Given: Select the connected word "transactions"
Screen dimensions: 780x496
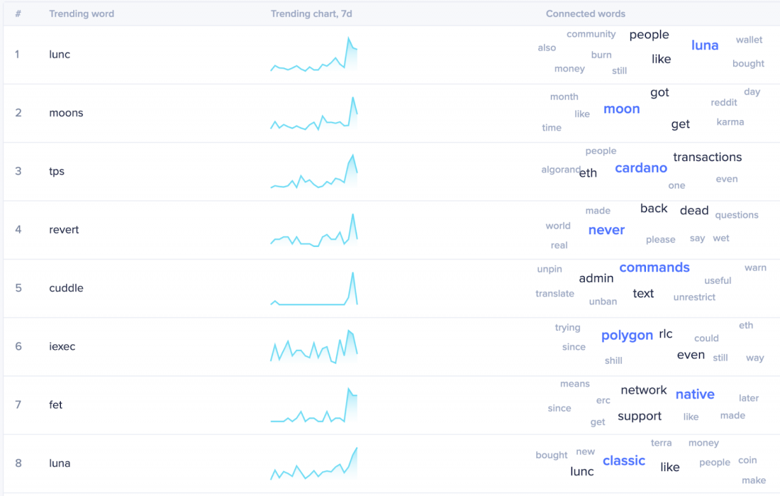Looking at the screenshot, I should 707,157.
